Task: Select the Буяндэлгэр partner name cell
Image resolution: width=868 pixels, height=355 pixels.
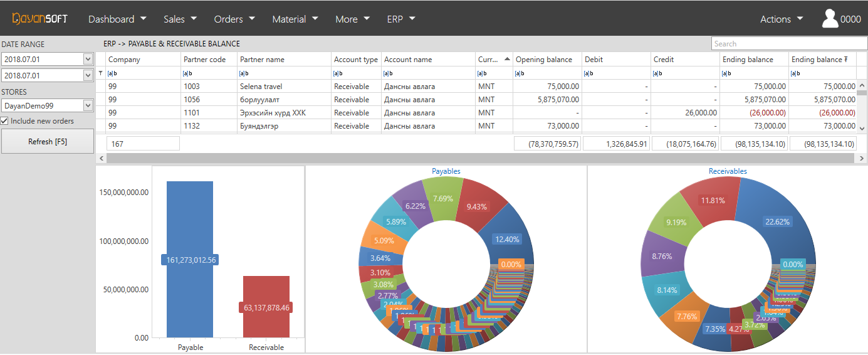Action: 284,126
